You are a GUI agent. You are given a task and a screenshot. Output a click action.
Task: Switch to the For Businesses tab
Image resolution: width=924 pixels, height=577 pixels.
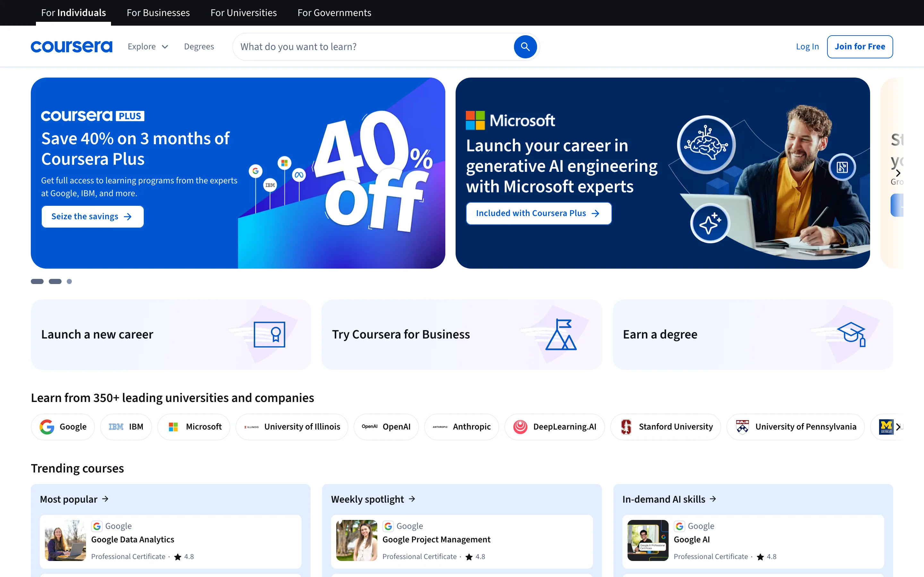(158, 13)
